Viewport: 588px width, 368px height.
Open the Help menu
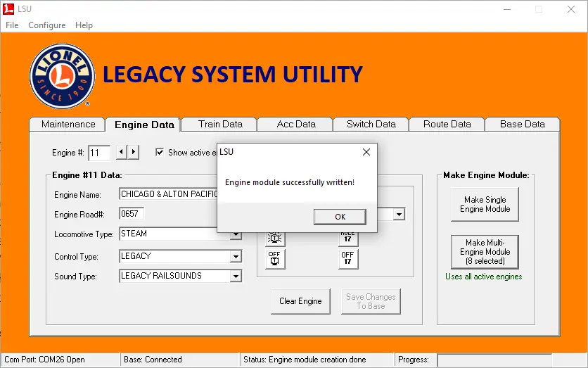(x=84, y=25)
